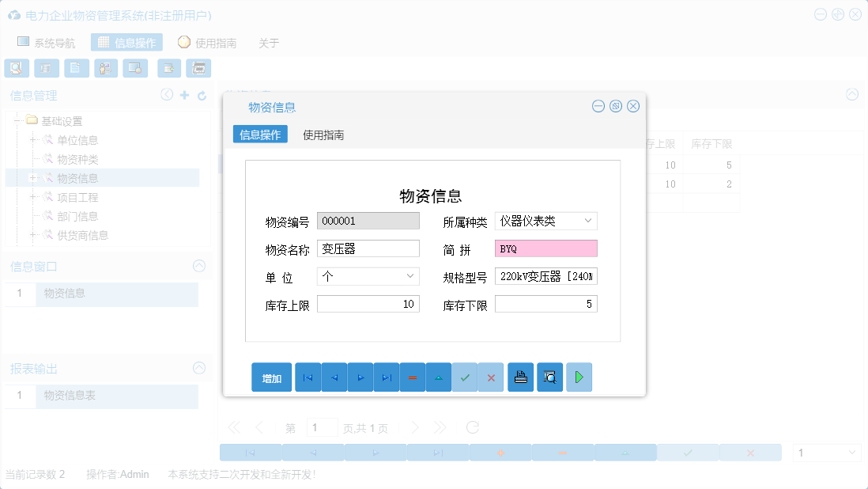Viewport: 868px width, 489px height.
Task: Delete the current record using the red minus icon
Action: pos(413,377)
